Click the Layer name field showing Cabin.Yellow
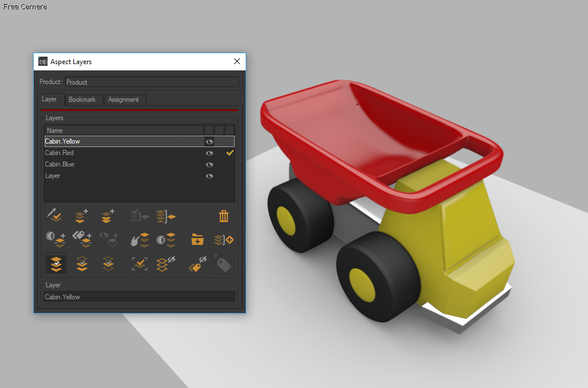The width and height of the screenshot is (588, 388). [139, 297]
